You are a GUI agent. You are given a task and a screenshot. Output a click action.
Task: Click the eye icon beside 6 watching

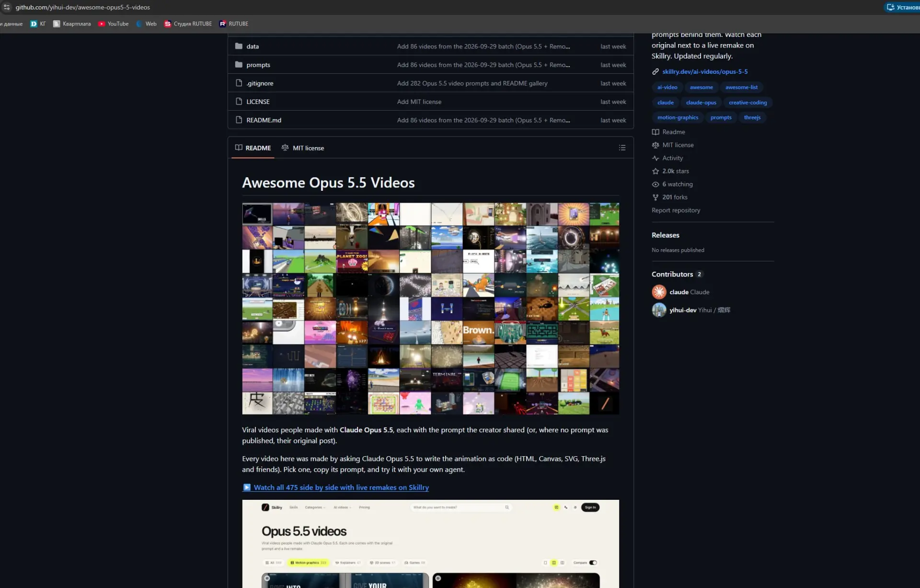tap(655, 184)
